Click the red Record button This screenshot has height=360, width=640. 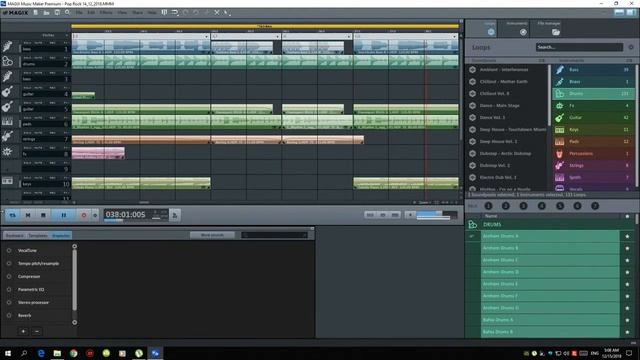coord(84,215)
